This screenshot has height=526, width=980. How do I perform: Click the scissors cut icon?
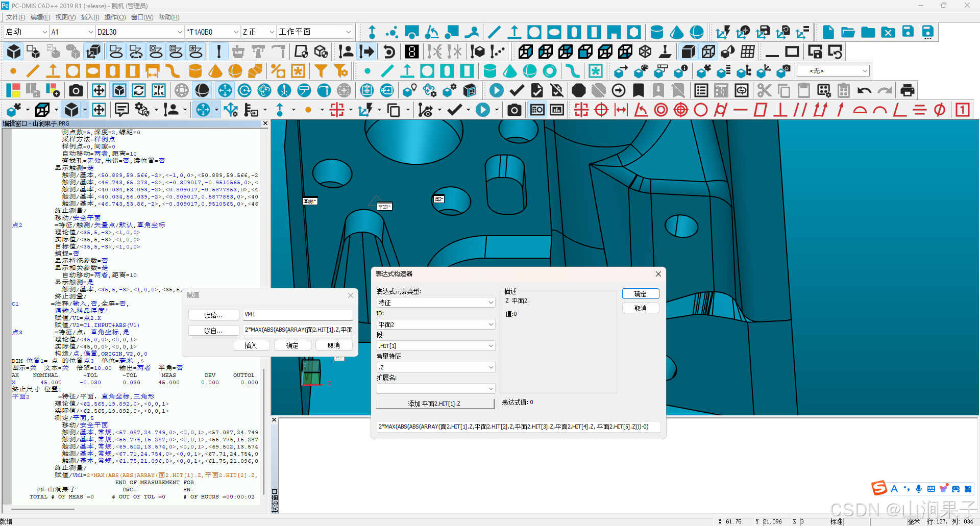click(764, 90)
